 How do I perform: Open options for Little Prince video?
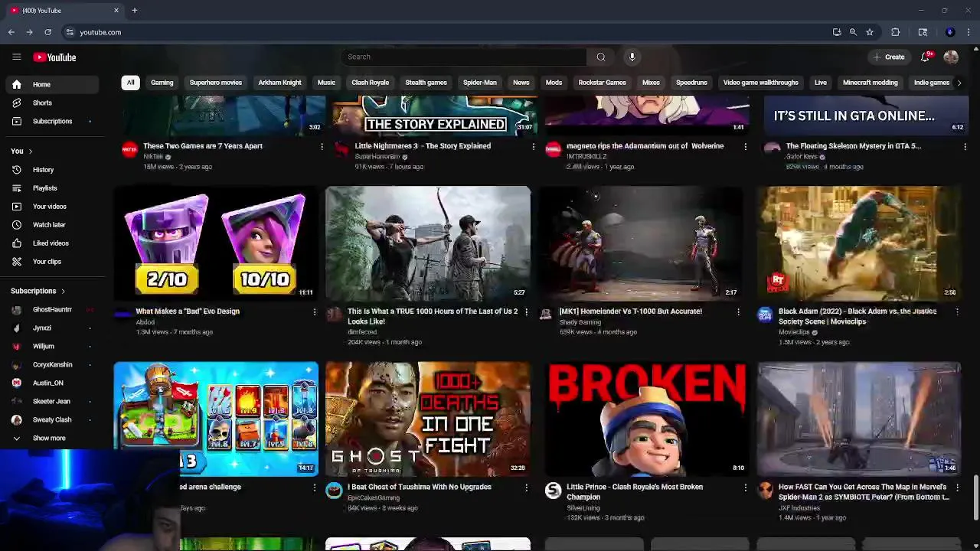pos(746,487)
